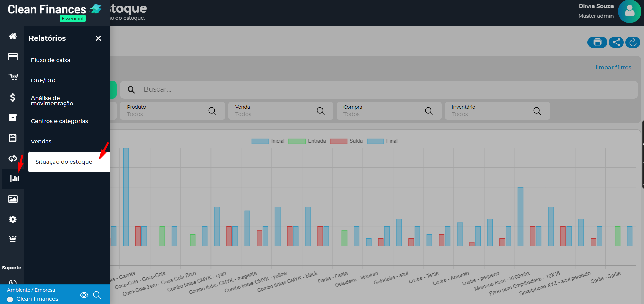Click the limpar filtros link
644x304 pixels.
(613, 67)
